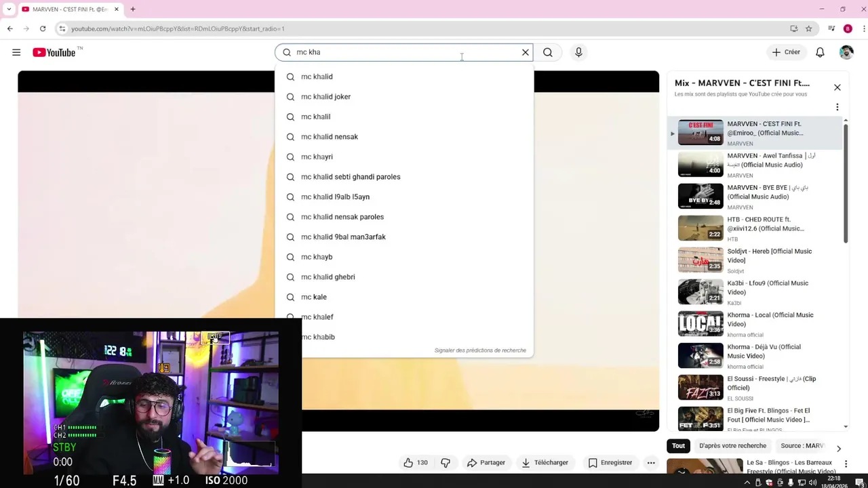Select the "Tout" filter chip
The image size is (868, 488).
click(x=678, y=446)
